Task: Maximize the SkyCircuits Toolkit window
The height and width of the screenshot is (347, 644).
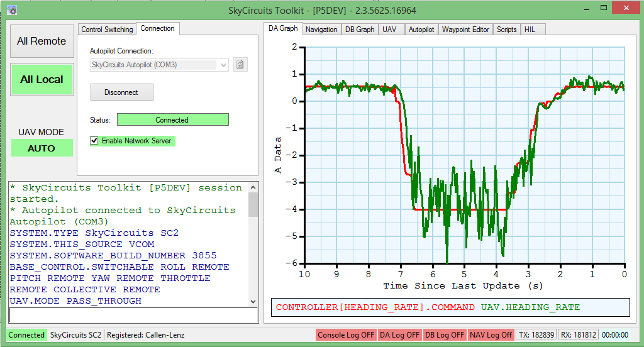Action: point(604,8)
